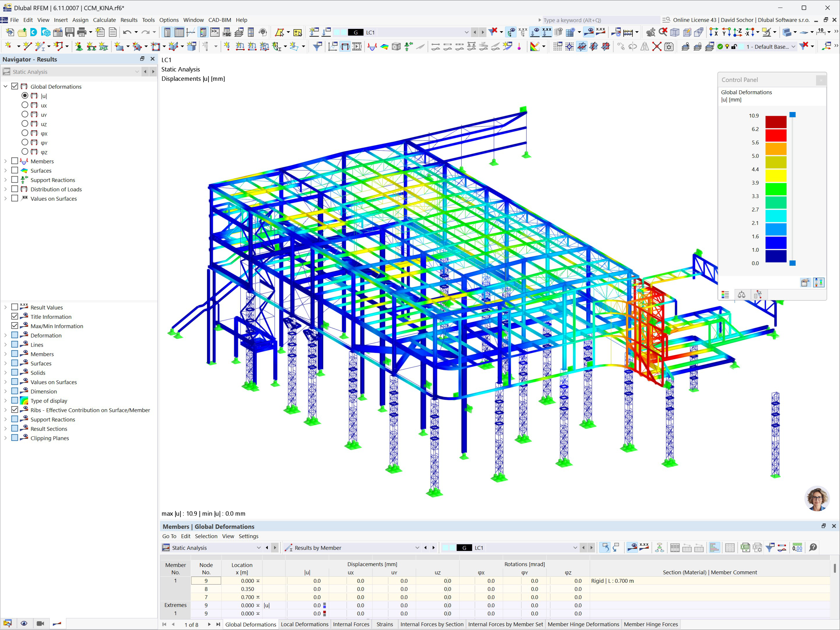Enable the Support Reactions results checkbox
Screen dimensions: 840x630
tap(15, 180)
